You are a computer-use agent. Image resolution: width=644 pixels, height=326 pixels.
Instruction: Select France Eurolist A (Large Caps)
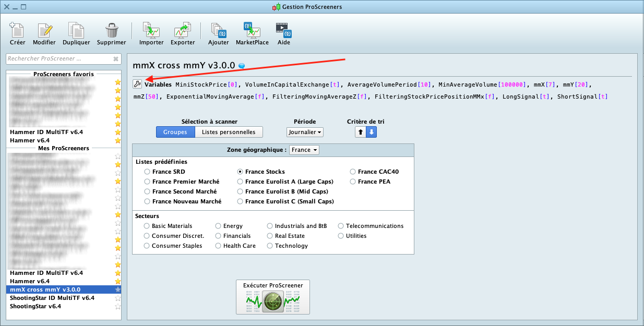click(x=240, y=182)
